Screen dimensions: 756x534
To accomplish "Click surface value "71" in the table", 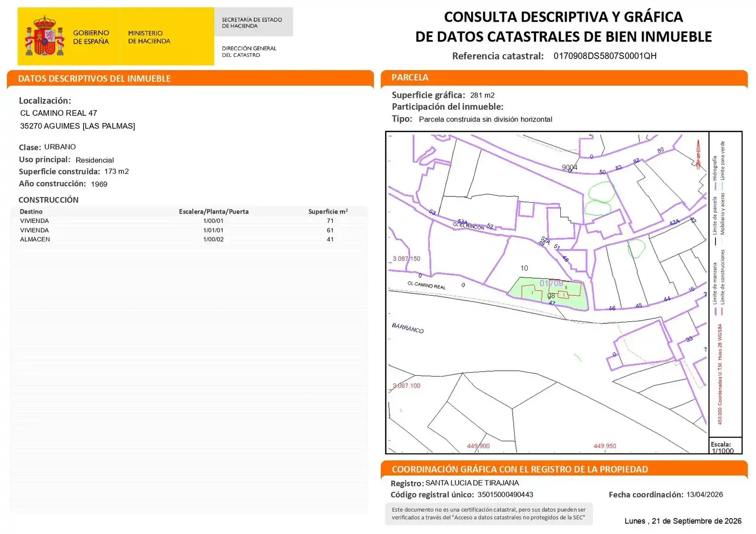I will pyautogui.click(x=330, y=221).
